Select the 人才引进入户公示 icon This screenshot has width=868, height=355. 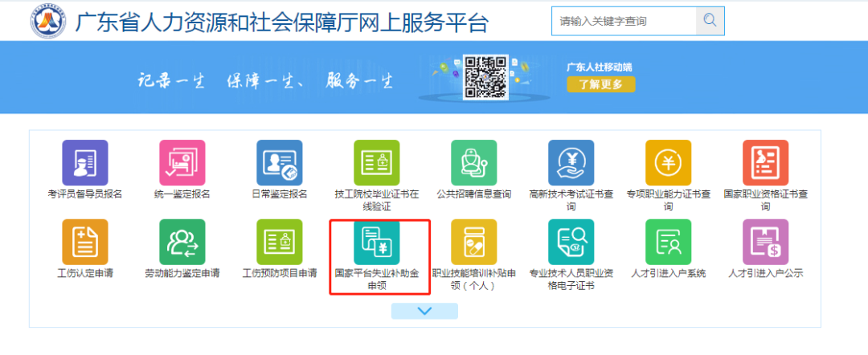tap(765, 241)
